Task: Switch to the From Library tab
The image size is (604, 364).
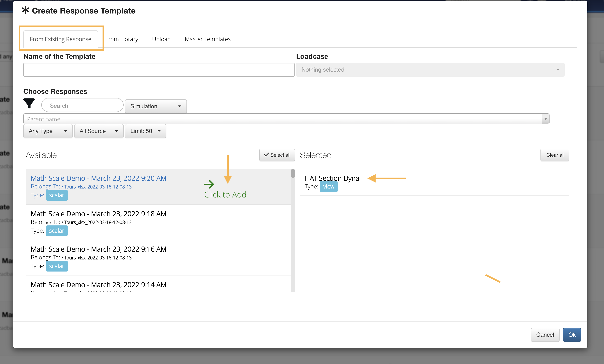Action: coord(122,39)
